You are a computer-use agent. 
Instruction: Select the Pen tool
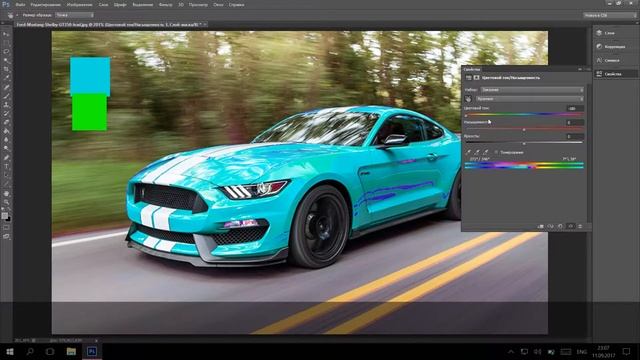pyautogui.click(x=6, y=158)
